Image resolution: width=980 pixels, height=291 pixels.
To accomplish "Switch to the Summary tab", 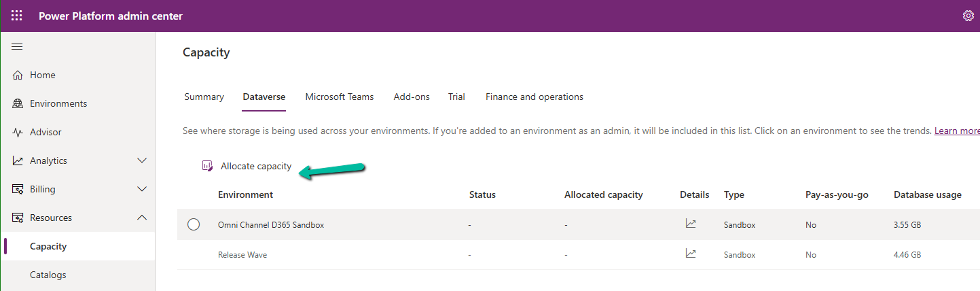I will pos(204,97).
